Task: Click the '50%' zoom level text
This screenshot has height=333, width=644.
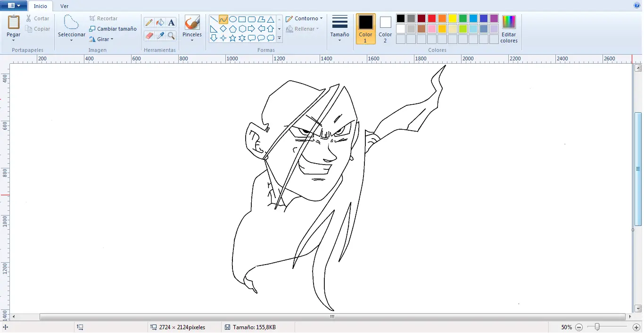Action: (x=566, y=327)
